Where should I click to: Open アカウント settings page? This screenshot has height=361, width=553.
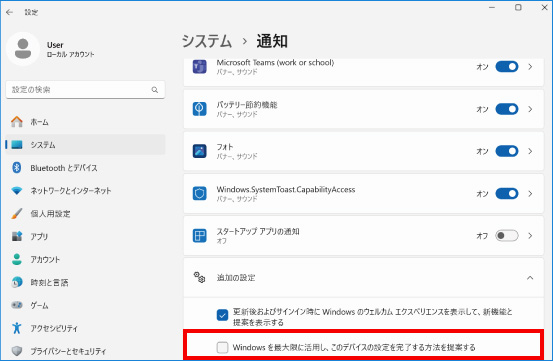(85, 259)
